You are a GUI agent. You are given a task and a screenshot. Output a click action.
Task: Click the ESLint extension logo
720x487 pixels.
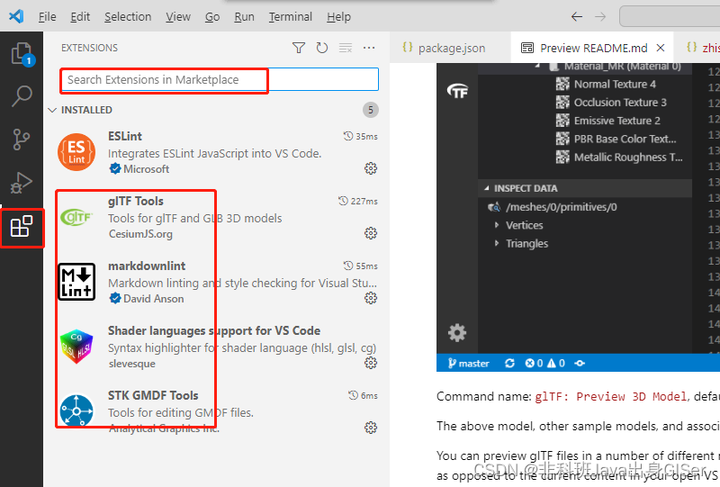[x=77, y=152]
